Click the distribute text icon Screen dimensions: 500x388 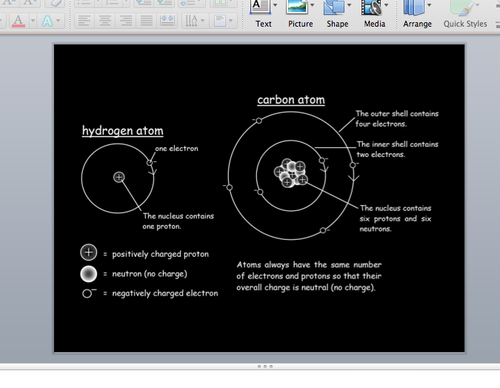point(167,21)
